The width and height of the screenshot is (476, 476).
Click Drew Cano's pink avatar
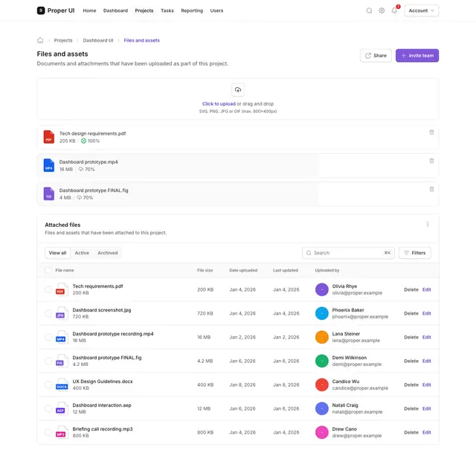pos(322,432)
